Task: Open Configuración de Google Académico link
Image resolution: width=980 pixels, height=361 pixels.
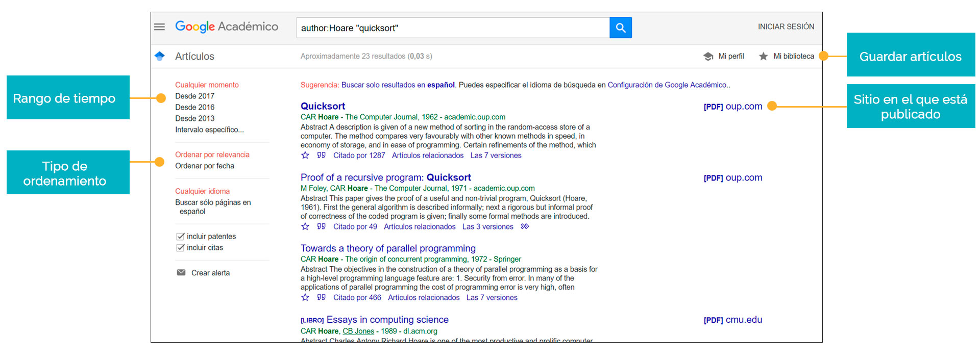Action: (x=667, y=85)
